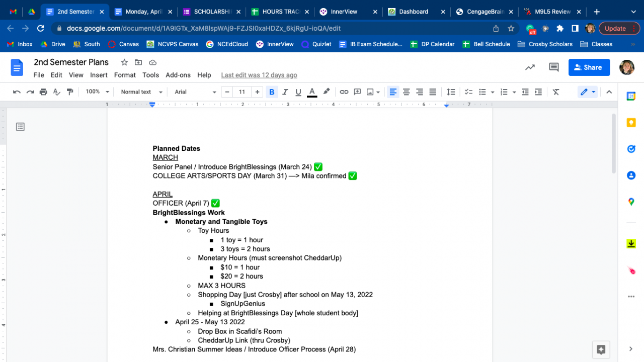
Task: Insert a checklist
Action: (x=468, y=92)
